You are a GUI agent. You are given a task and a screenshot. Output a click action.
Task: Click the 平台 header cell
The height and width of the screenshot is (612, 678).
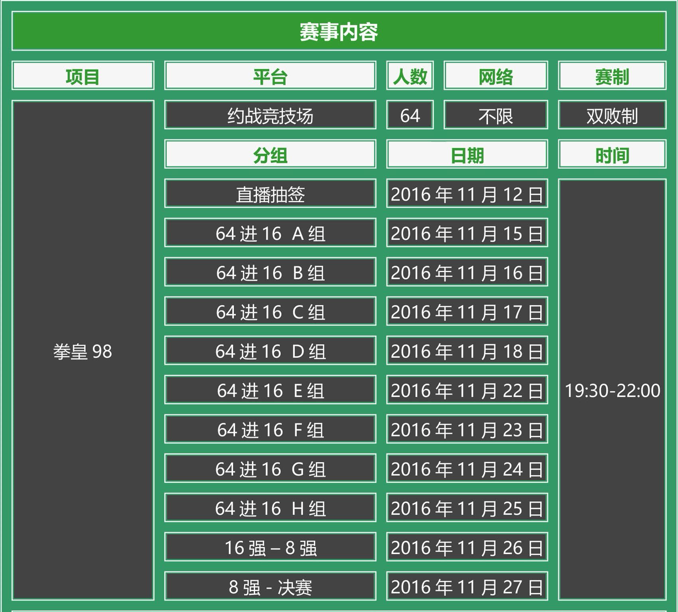click(x=270, y=76)
